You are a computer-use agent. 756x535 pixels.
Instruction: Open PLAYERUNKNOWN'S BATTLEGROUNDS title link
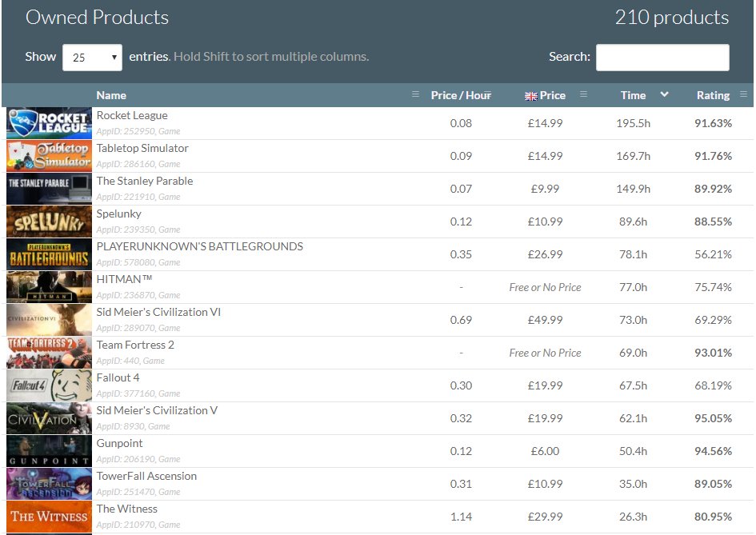tap(200, 247)
